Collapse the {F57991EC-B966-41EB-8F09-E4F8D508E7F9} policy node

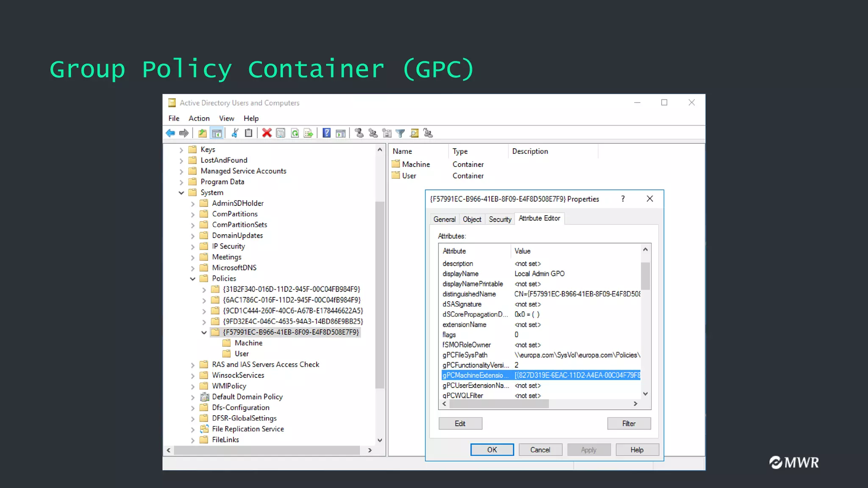pos(204,333)
